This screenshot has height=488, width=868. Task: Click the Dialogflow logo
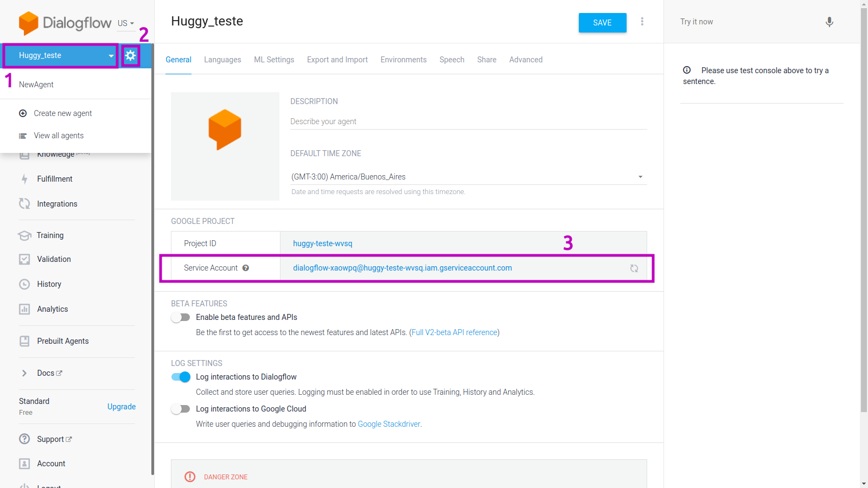coord(65,23)
